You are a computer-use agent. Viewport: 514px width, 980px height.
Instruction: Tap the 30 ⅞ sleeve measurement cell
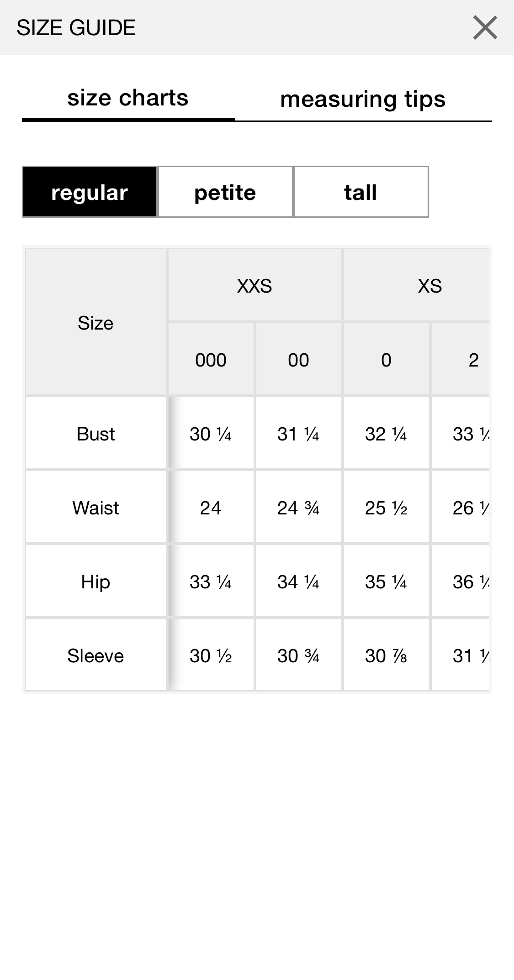[386, 655]
